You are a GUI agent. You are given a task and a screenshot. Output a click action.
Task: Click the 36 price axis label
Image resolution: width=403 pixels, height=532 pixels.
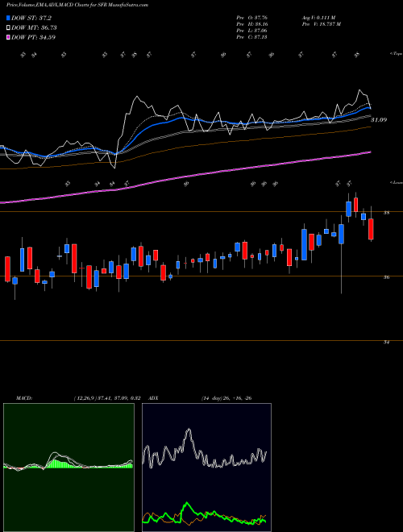386,277
